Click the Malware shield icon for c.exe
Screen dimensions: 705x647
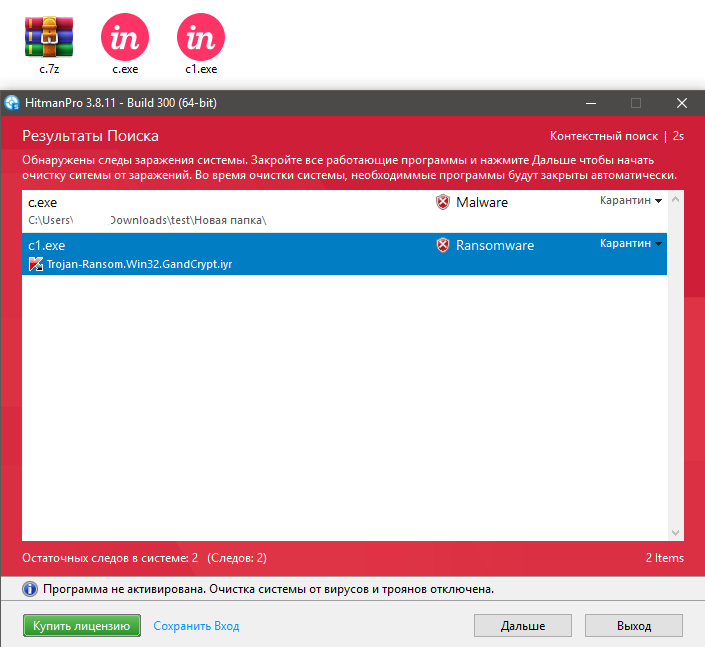click(x=443, y=202)
